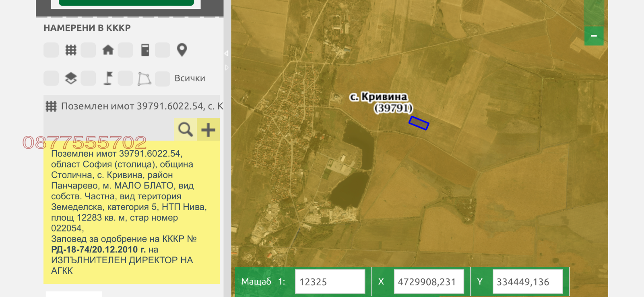Click the magnifier icon to locate the parcel
This screenshot has height=297, width=644.
(x=185, y=129)
